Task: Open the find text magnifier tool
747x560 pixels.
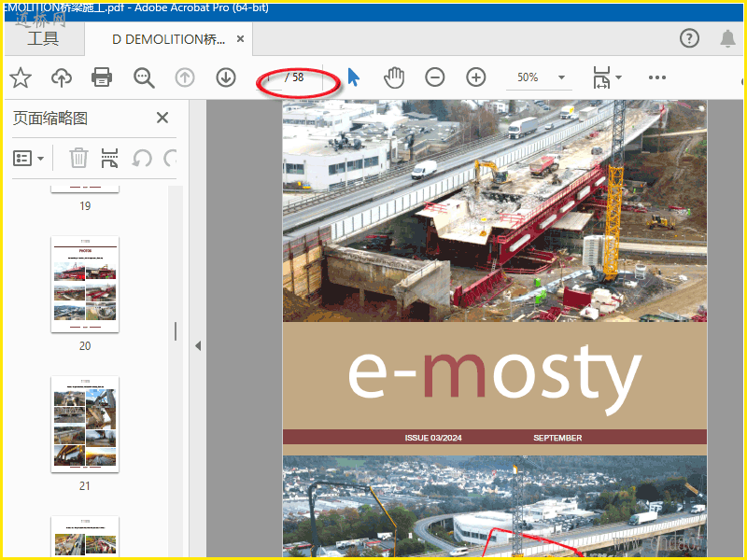Action: click(x=144, y=77)
